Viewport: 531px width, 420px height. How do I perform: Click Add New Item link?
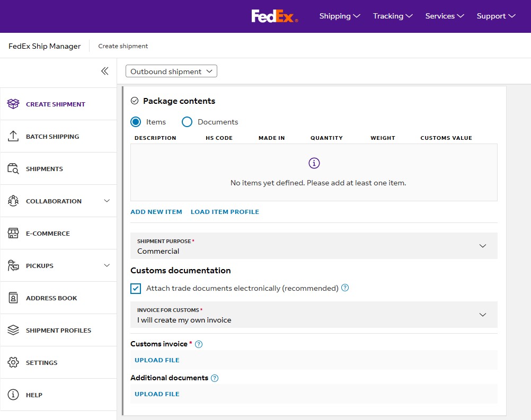[x=156, y=212]
